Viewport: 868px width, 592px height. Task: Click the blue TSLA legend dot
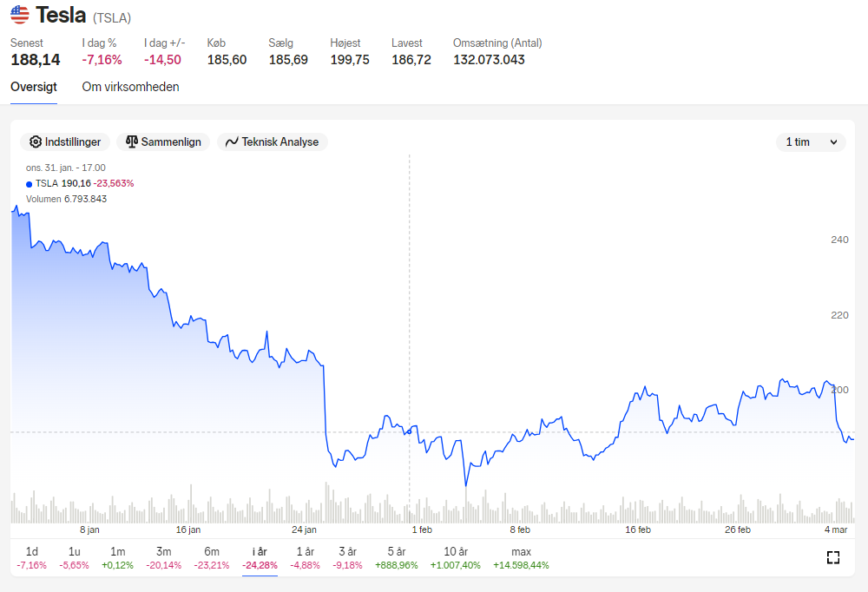click(30, 184)
